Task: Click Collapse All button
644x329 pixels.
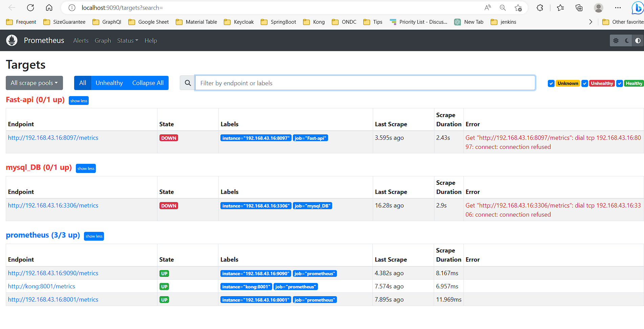Action: coord(148,83)
